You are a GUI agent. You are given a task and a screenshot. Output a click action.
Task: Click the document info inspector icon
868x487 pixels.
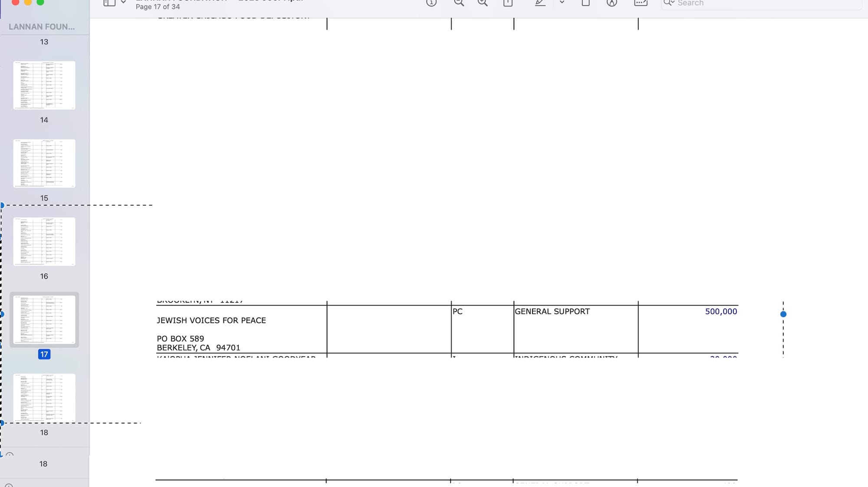point(431,3)
